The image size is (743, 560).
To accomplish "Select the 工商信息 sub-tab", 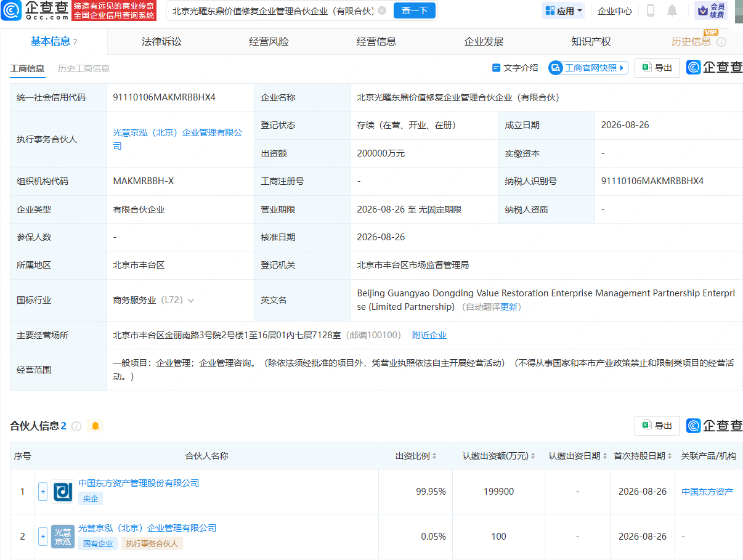I will pyautogui.click(x=27, y=68).
